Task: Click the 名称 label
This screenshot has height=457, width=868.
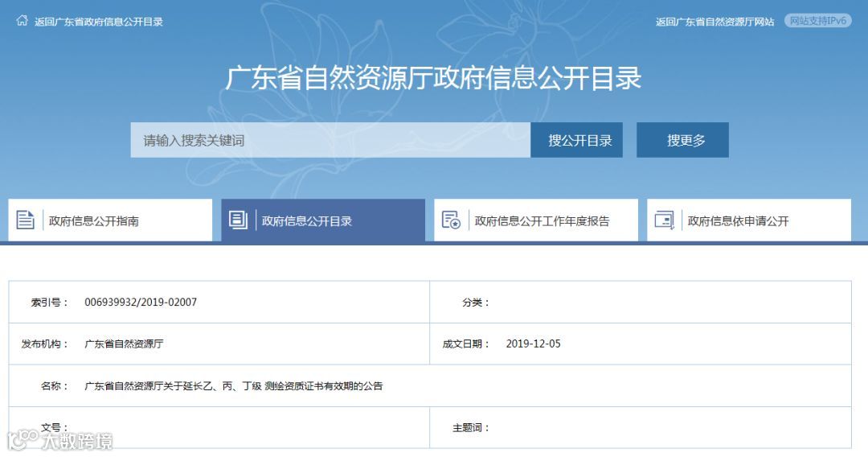Action: (54, 386)
